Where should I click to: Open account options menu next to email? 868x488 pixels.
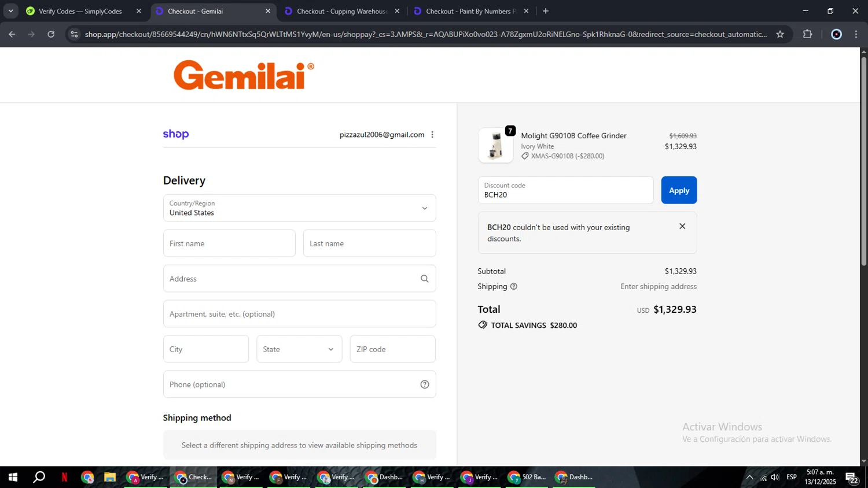[432, 135]
